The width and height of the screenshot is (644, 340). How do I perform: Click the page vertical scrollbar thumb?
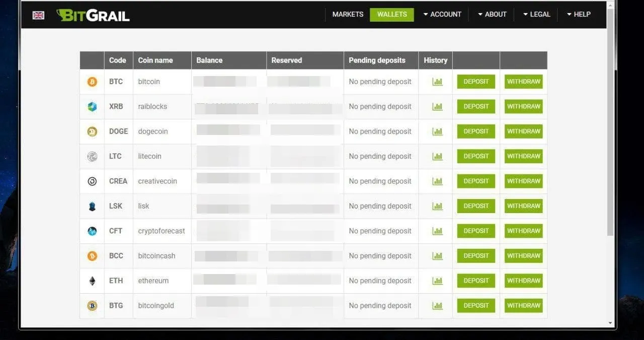[x=610, y=122]
